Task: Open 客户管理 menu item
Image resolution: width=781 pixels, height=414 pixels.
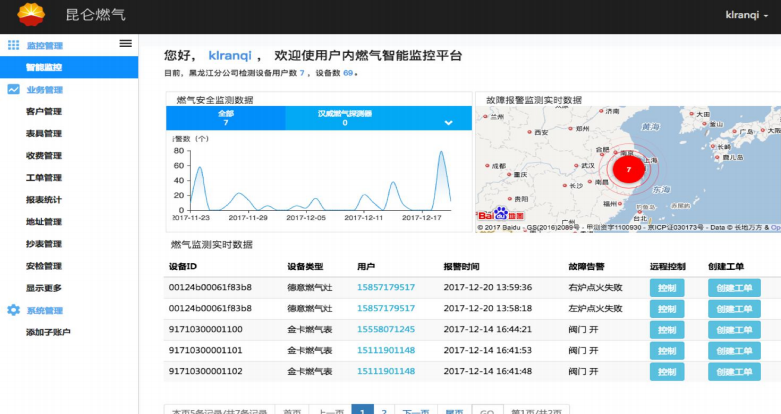Action: coord(44,112)
